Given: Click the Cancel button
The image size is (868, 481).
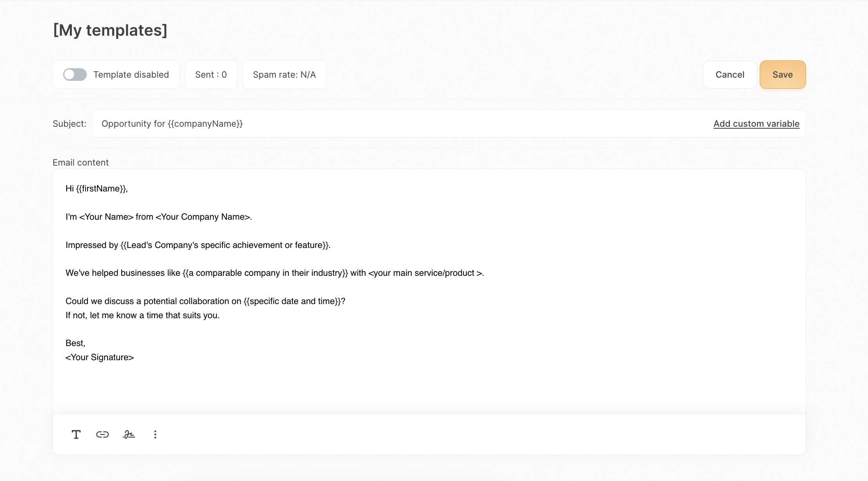Looking at the screenshot, I should tap(729, 75).
